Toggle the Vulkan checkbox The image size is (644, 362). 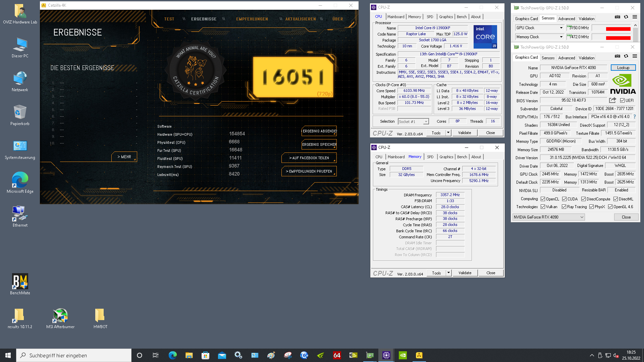(x=543, y=207)
